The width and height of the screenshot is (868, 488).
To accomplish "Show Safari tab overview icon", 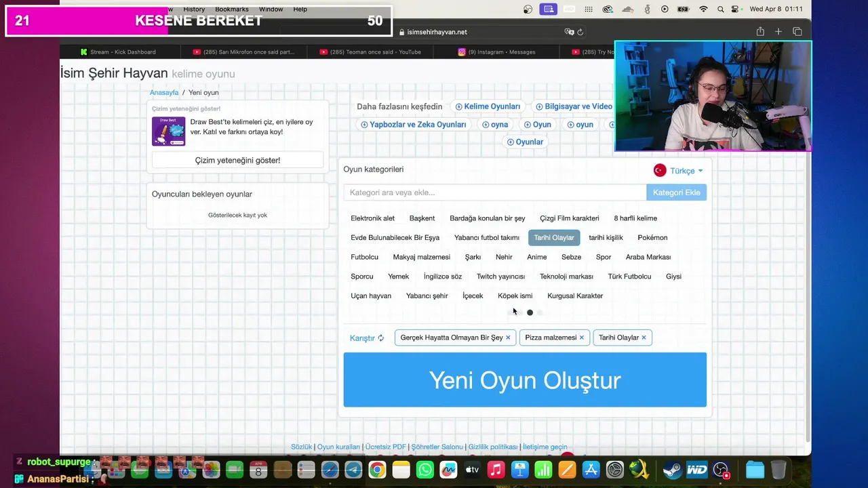I will pyautogui.click(x=797, y=31).
